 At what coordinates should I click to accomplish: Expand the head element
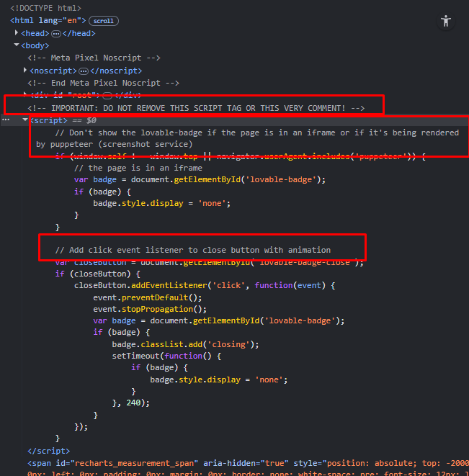point(17,33)
